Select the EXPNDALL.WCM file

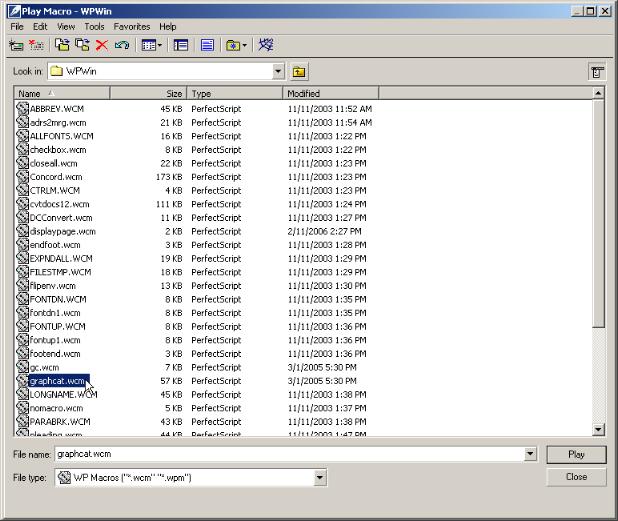click(x=61, y=259)
